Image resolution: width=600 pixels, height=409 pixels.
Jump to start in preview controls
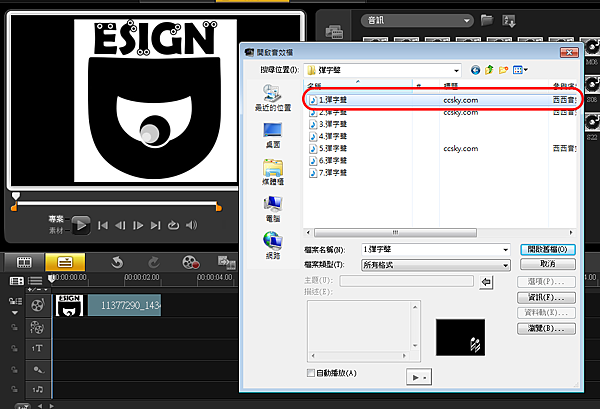(x=103, y=225)
